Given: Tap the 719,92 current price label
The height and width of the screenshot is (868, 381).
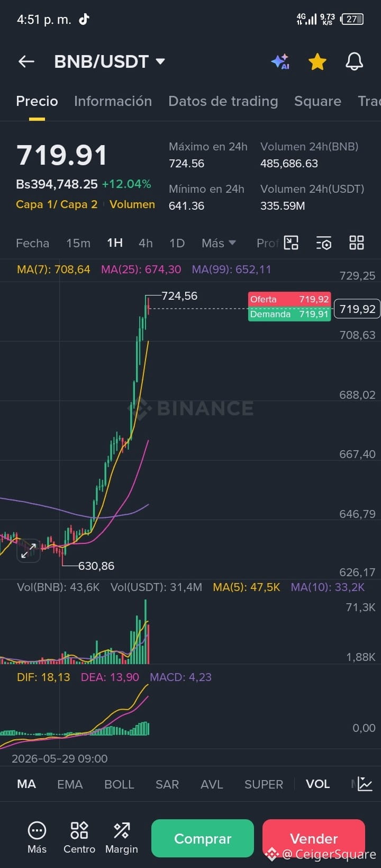Looking at the screenshot, I should coord(357,309).
